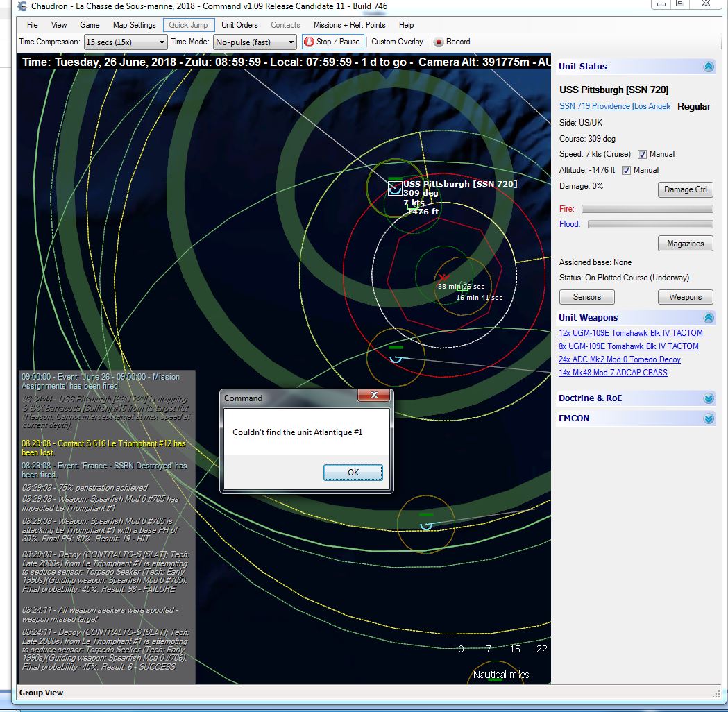Open the Time Mode dropdown
This screenshot has width=728, height=712.
(255, 42)
